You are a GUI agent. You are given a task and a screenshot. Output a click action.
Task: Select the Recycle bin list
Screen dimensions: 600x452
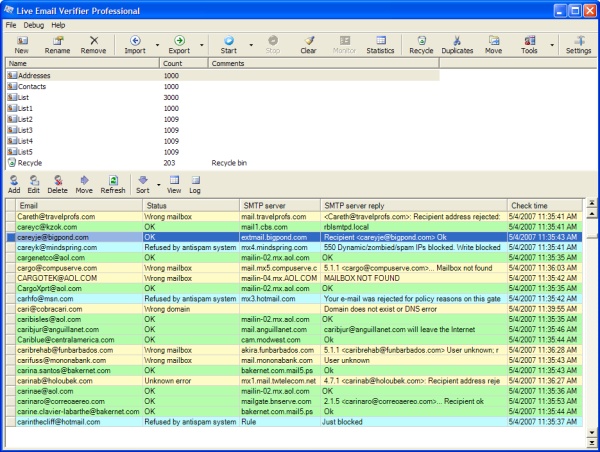coord(223,163)
